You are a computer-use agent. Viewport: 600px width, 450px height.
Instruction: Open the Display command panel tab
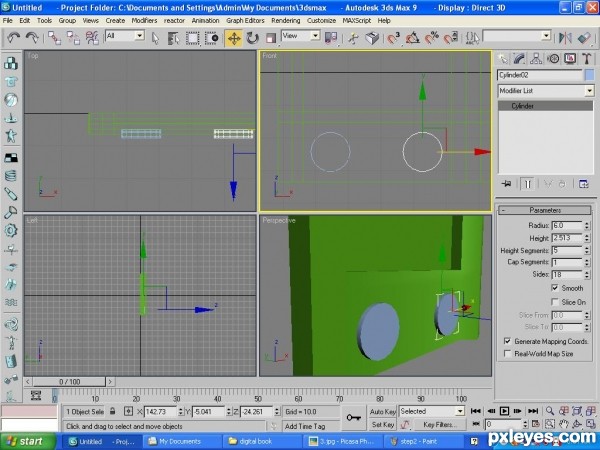(570, 59)
